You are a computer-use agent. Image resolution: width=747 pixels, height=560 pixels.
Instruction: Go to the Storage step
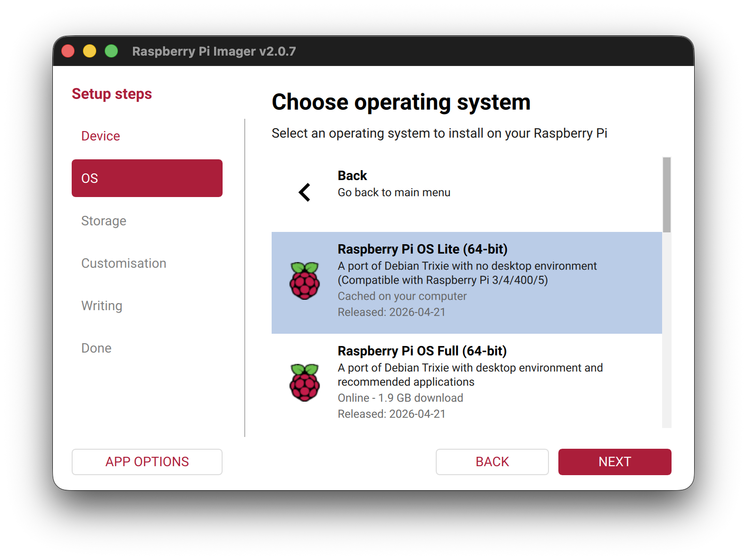(147, 221)
